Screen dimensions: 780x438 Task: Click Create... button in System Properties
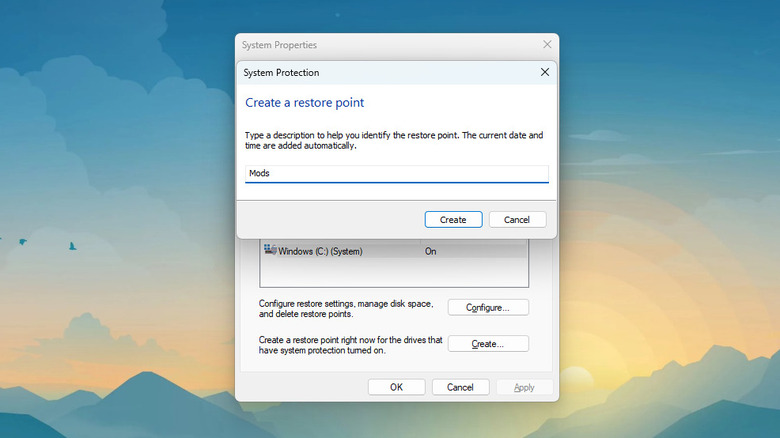488,344
